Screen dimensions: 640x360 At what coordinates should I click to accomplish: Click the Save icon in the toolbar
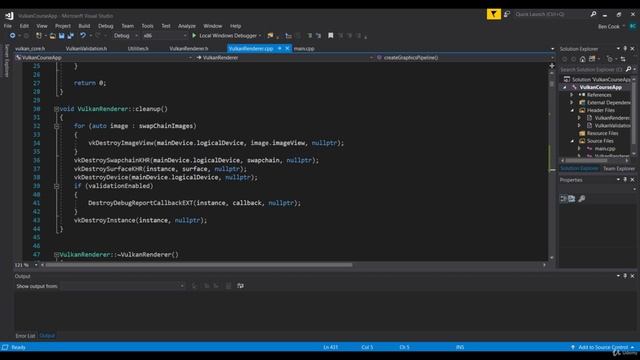pyautogui.click(x=62, y=36)
